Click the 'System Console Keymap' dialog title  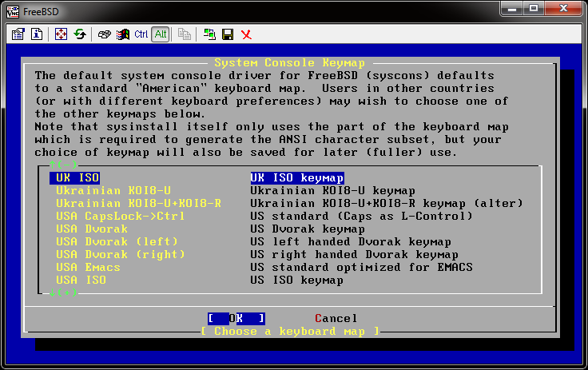coord(289,62)
